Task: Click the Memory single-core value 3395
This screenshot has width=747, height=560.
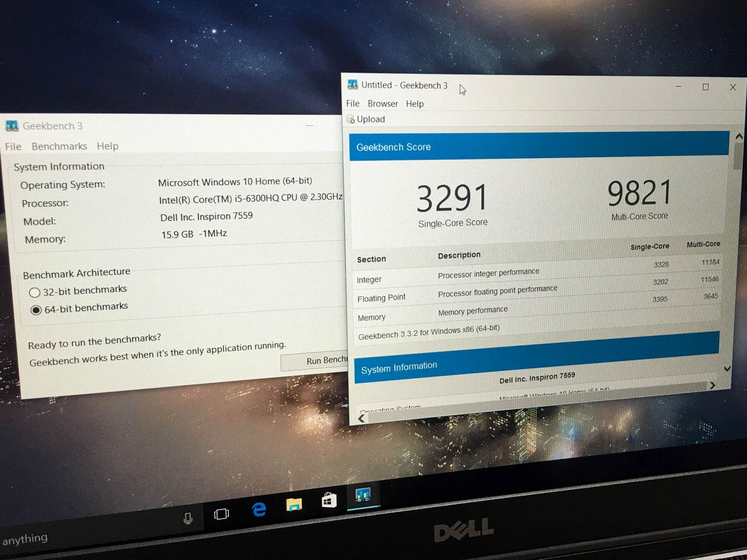Action: (x=660, y=299)
